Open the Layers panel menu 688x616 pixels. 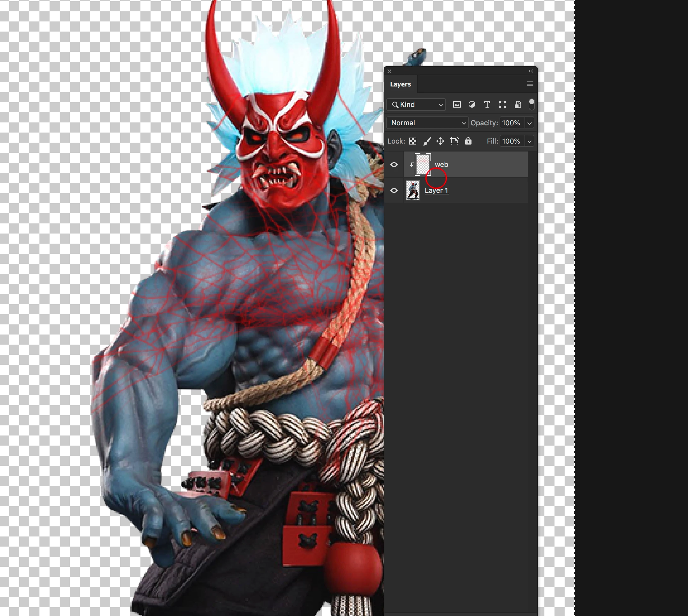(530, 84)
